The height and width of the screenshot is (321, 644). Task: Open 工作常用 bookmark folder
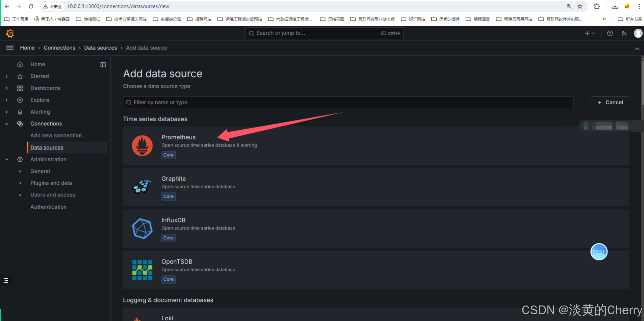[16, 19]
